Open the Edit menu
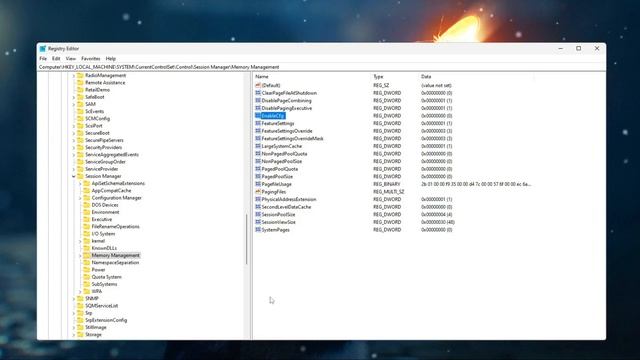 [x=56, y=59]
